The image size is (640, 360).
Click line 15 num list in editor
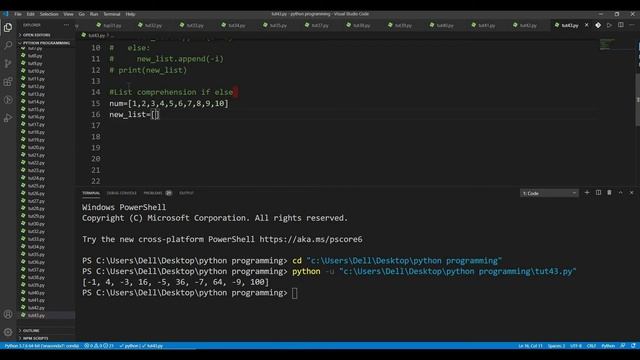click(x=169, y=103)
